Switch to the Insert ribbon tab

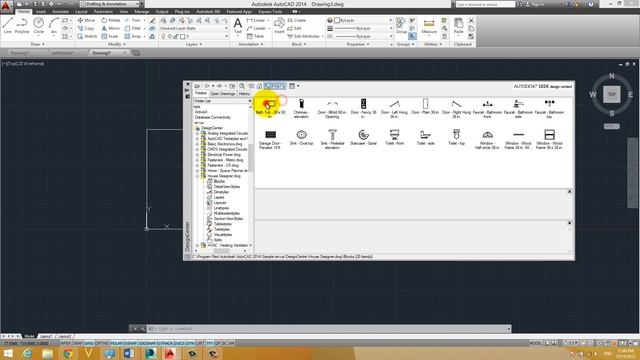tap(41, 12)
